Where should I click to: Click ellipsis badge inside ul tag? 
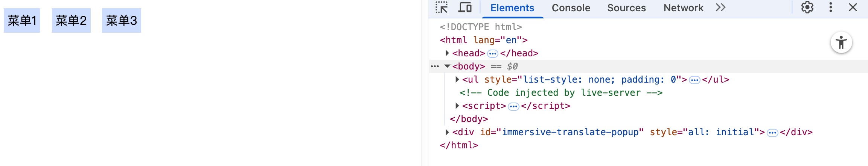(x=694, y=80)
